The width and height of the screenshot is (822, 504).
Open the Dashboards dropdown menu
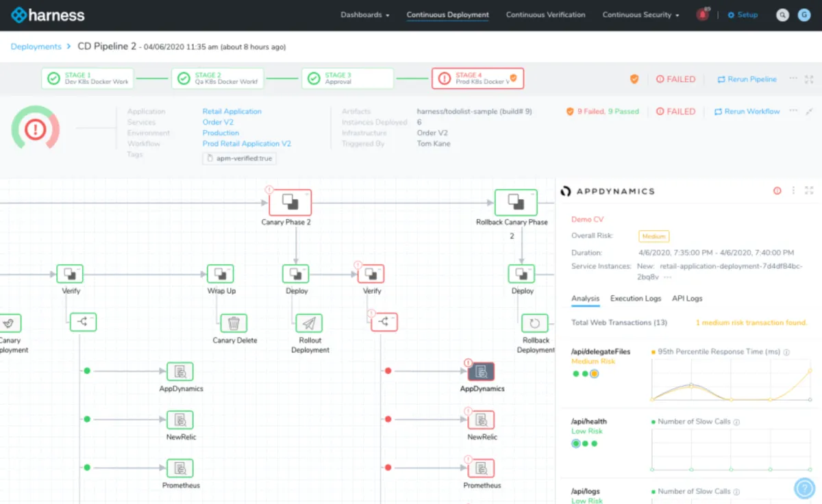[x=364, y=14]
